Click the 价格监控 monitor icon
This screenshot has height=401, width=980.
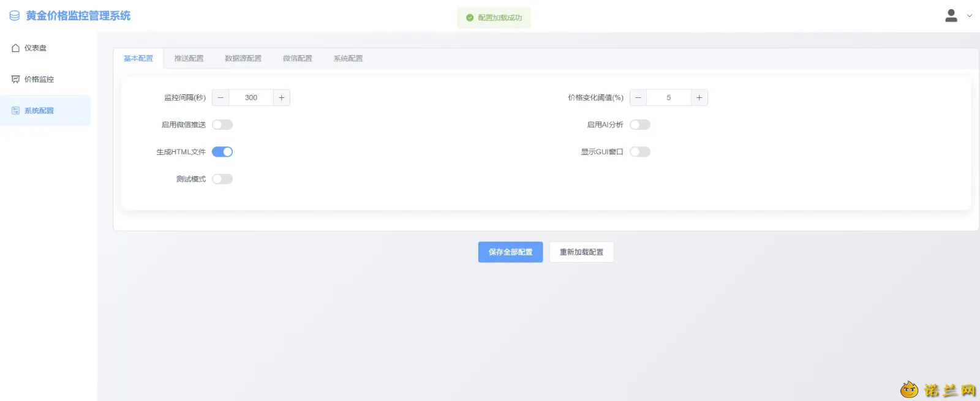point(16,80)
